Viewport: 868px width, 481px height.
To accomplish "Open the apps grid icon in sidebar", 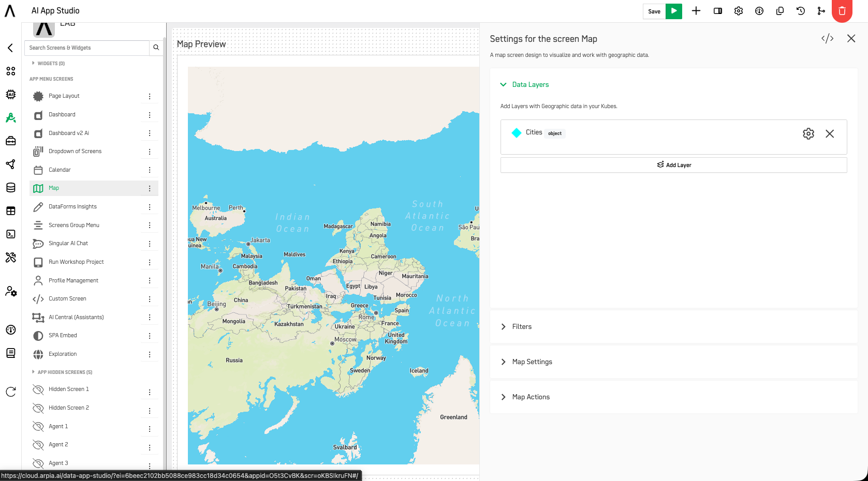I will 10,71.
